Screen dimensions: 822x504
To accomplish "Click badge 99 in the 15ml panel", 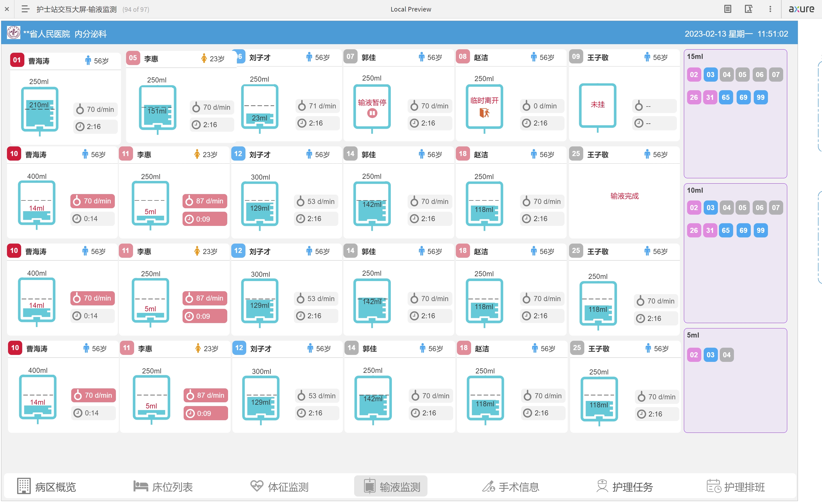I will (x=760, y=97).
